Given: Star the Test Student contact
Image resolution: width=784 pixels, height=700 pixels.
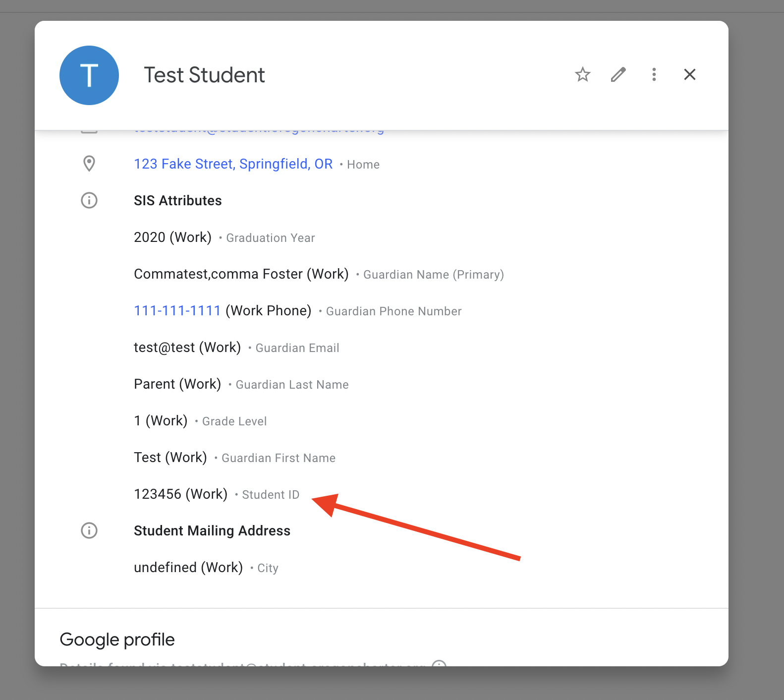Looking at the screenshot, I should 583,75.
